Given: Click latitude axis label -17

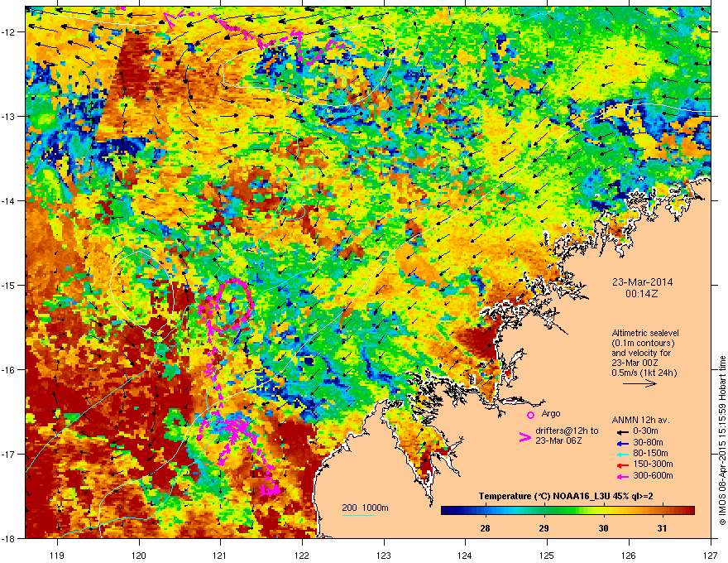Looking at the screenshot, I should click(8, 454).
